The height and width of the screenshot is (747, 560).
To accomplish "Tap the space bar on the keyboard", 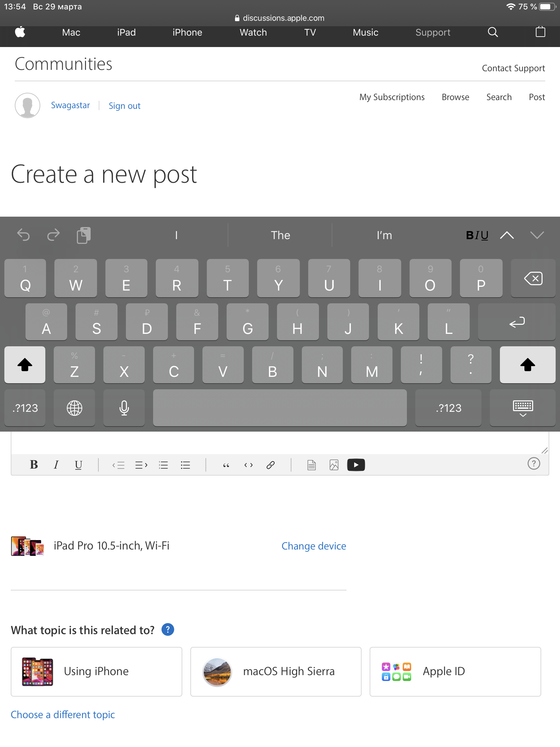I will [x=280, y=408].
